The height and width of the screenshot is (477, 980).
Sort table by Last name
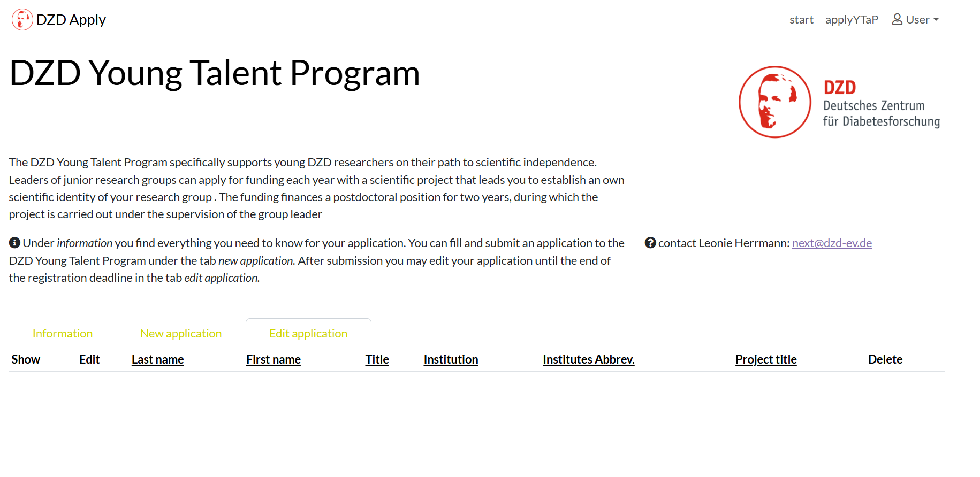tap(158, 360)
